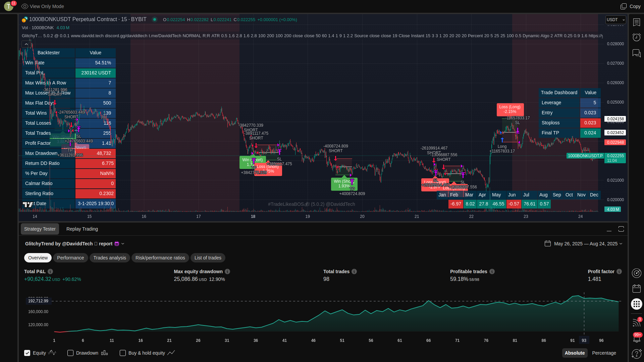Image resolution: width=644 pixels, height=362 pixels.
Task: Open the notifications bell with 99+ badge
Action: pos(637,338)
